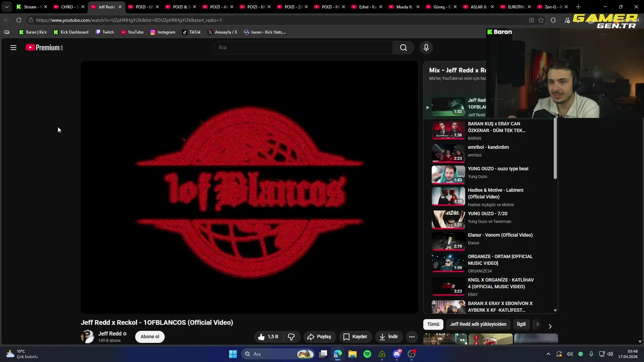The width and height of the screenshot is (644, 362).
Task: Open YouTube bookmark
Action: tap(132, 32)
